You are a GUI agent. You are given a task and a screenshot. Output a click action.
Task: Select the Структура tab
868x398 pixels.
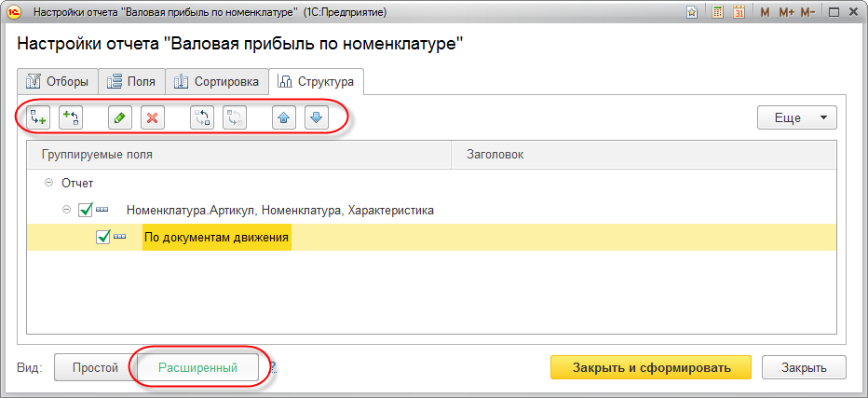316,81
